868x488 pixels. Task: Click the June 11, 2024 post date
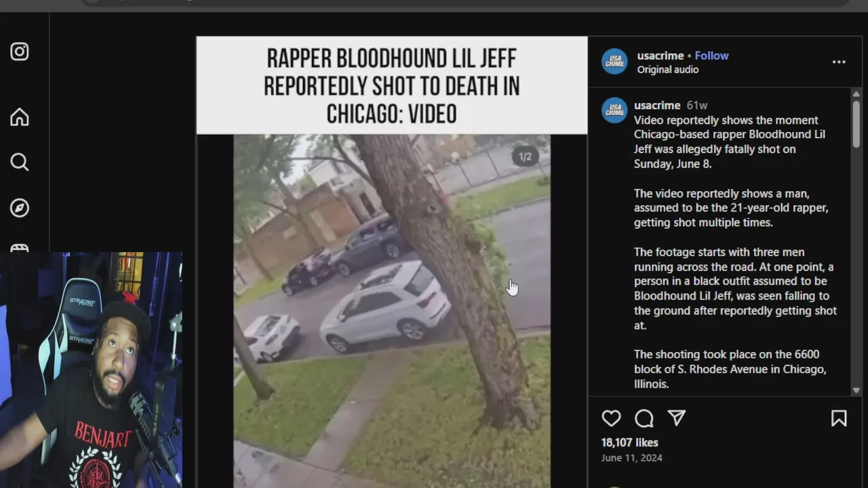pyautogui.click(x=631, y=457)
